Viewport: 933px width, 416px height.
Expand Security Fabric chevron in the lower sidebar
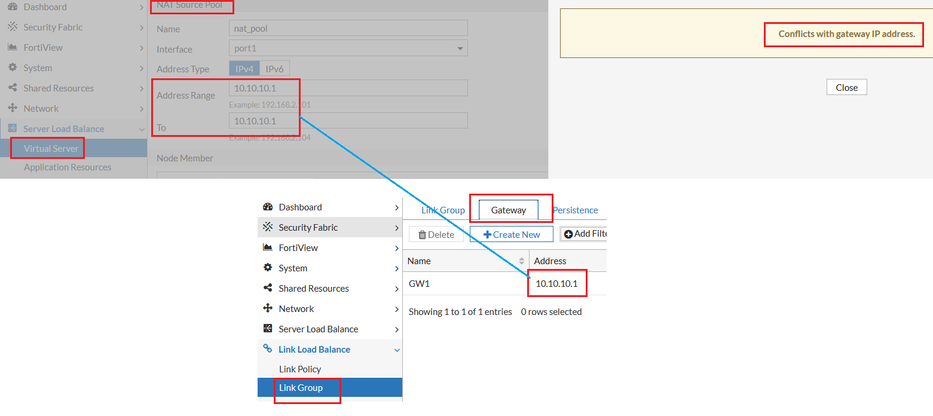click(397, 228)
